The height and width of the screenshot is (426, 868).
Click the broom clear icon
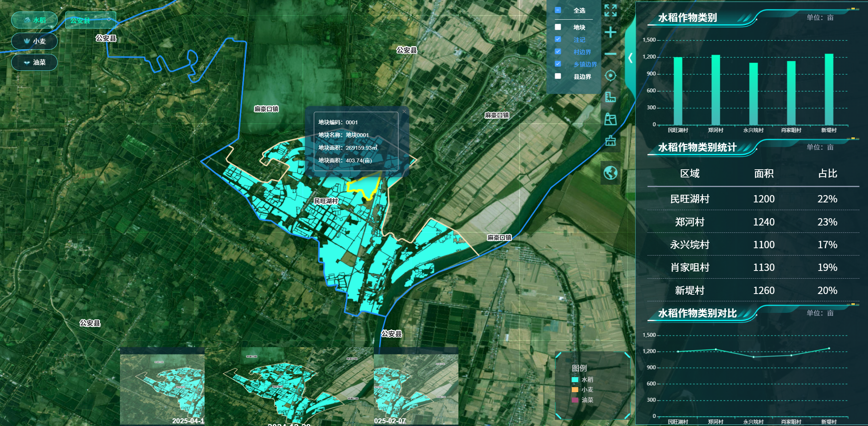coord(610,140)
